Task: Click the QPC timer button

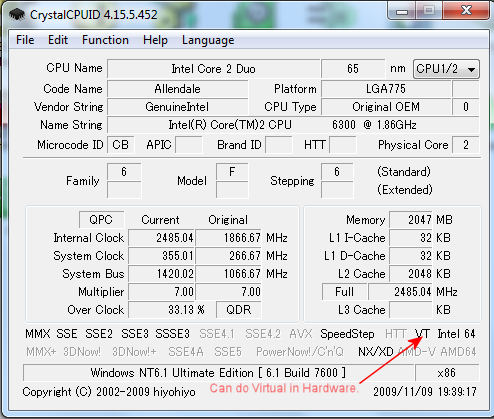Action: point(101,220)
